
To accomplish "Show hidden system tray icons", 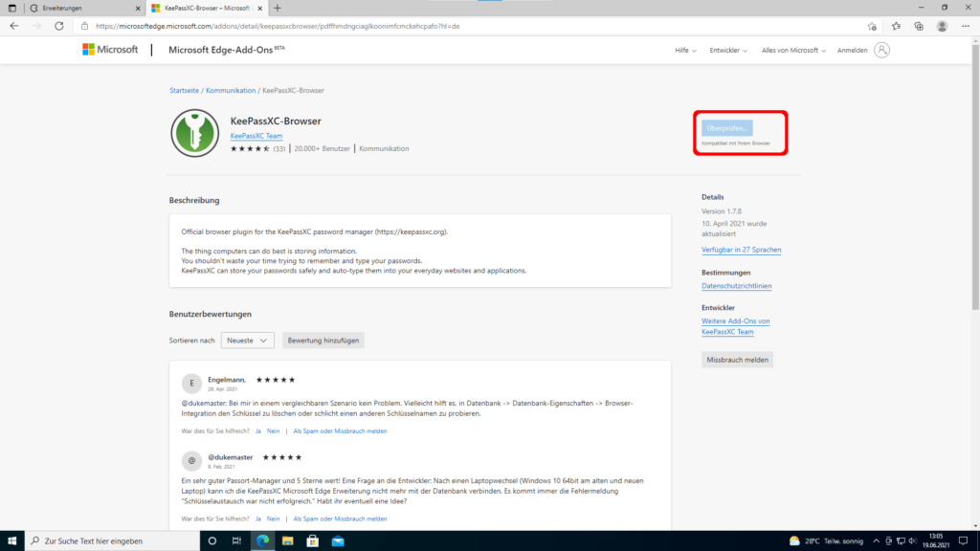I will pyautogui.click(x=876, y=541).
